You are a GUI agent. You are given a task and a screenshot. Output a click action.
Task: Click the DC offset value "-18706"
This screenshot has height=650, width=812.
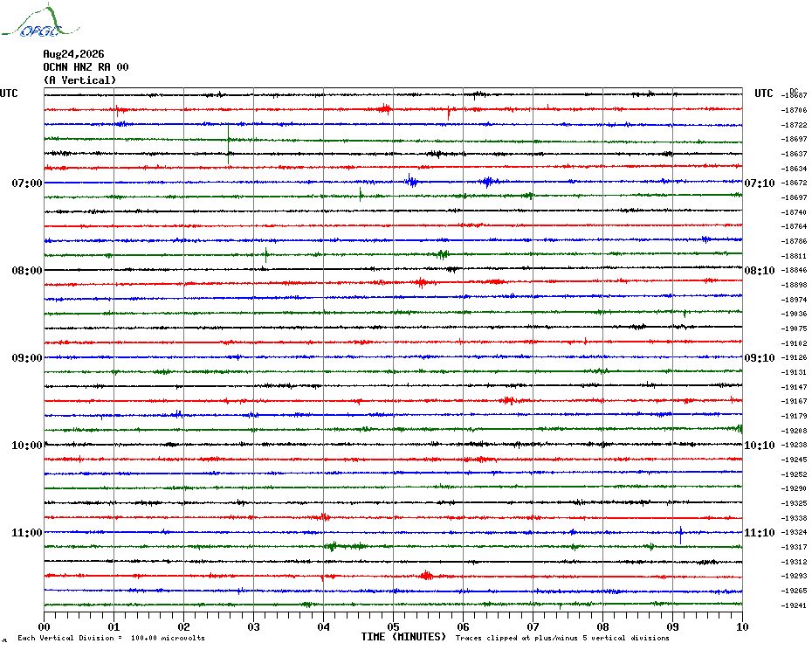click(794, 110)
